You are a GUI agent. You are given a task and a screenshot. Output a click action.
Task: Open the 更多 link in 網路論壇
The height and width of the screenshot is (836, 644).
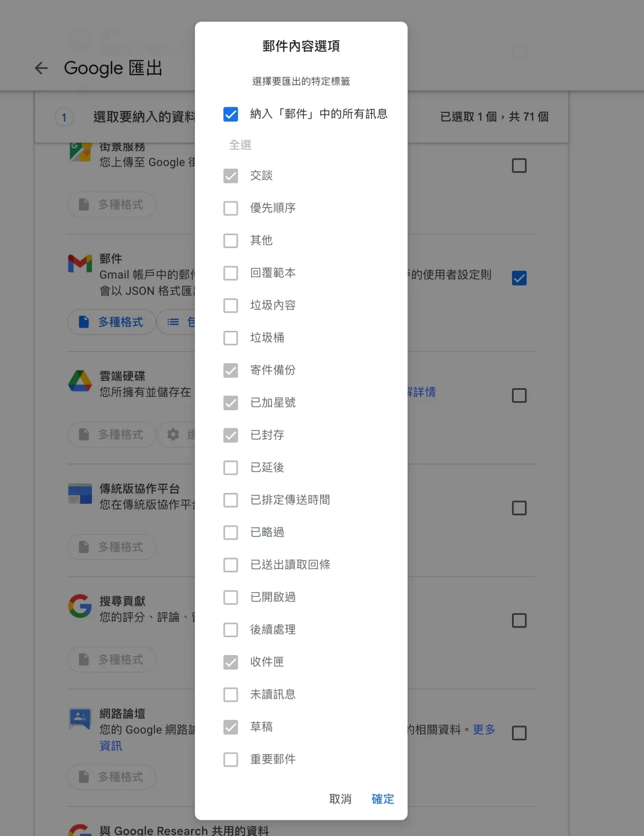coord(484,730)
